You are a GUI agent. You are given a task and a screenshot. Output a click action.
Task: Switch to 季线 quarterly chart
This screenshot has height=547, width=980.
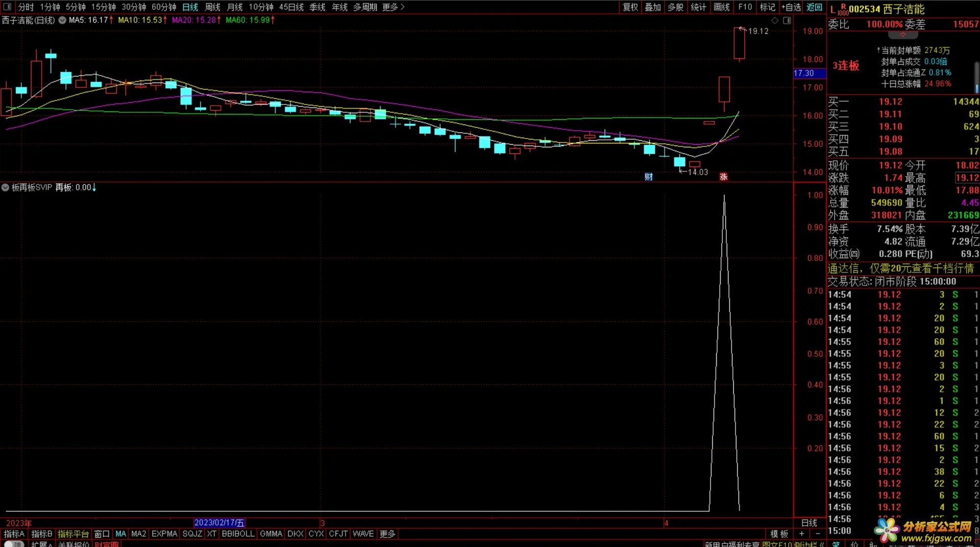click(x=317, y=7)
